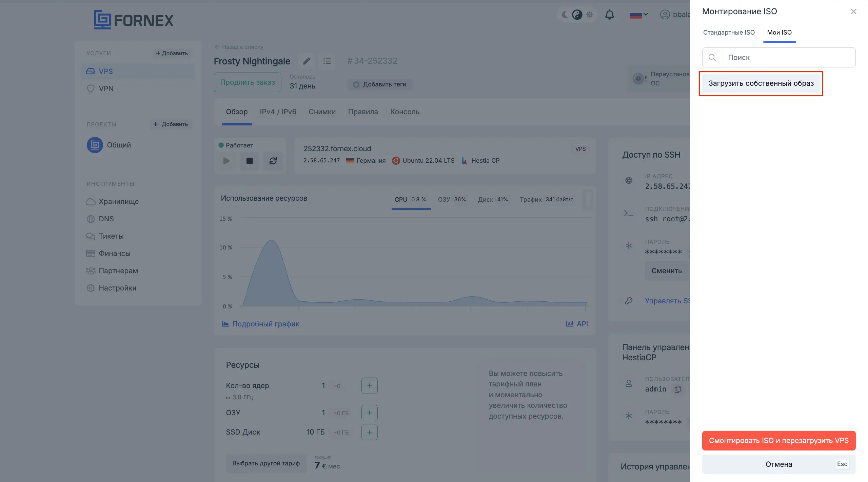Restart the VPS with reload icon
The width and height of the screenshot is (868, 482).
click(273, 161)
